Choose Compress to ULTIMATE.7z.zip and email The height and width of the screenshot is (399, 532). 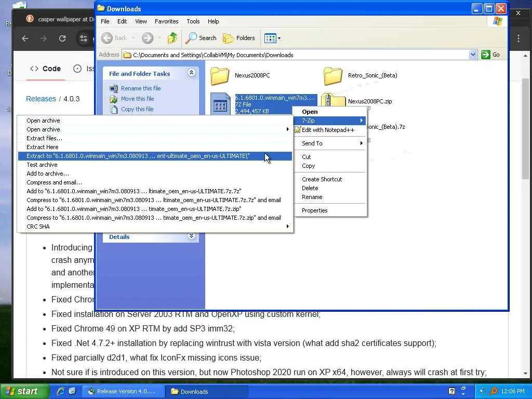pyautogui.click(x=155, y=218)
